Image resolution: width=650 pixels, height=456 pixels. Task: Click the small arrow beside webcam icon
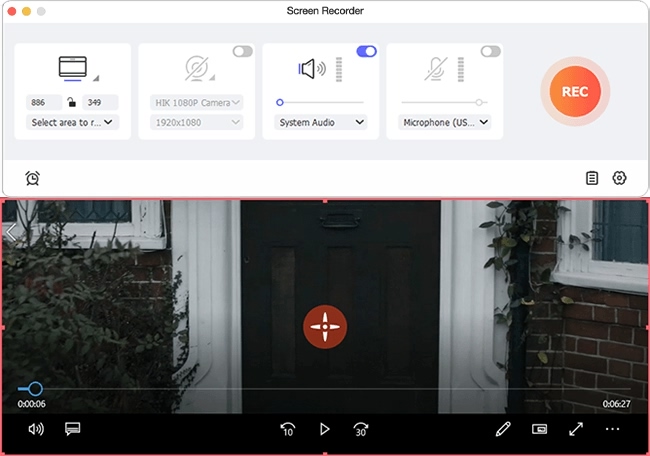click(212, 78)
